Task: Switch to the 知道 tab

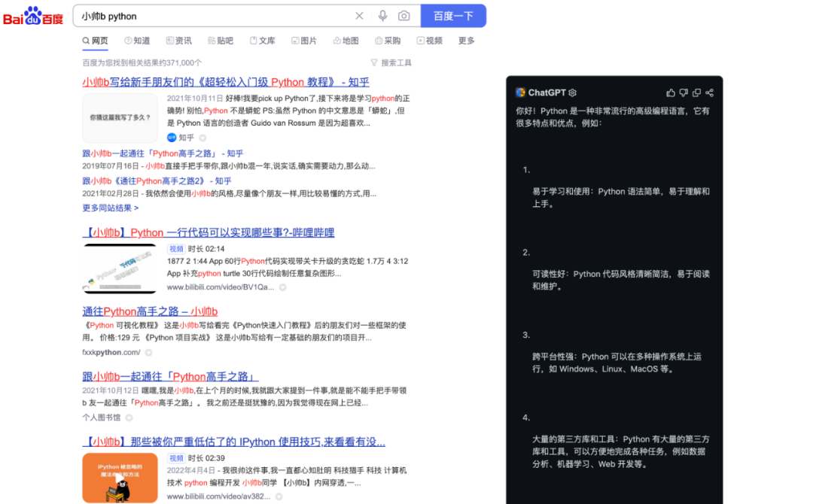Action: [x=138, y=41]
